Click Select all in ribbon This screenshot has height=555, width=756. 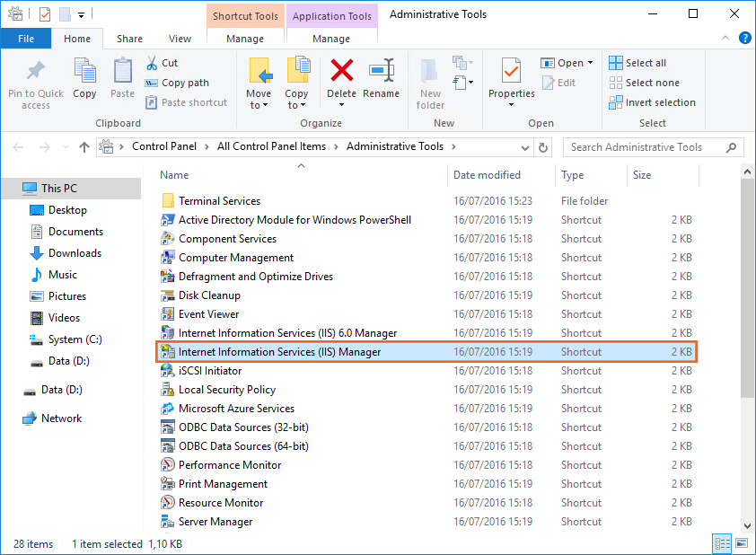point(637,63)
